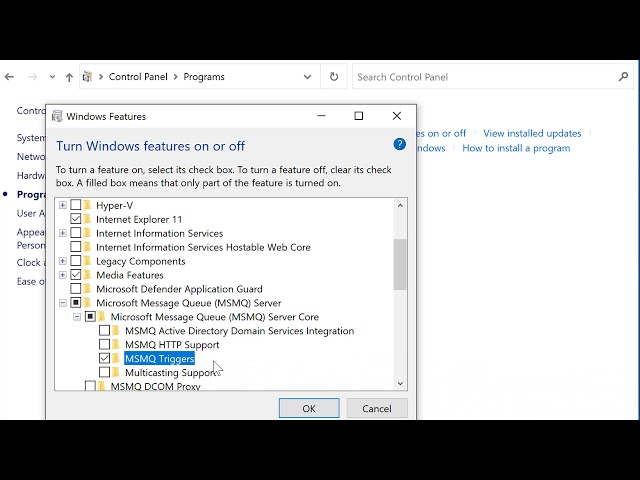640x480 pixels.
Task: Select Control Panel in address breadcrumb
Action: pyautogui.click(x=138, y=77)
